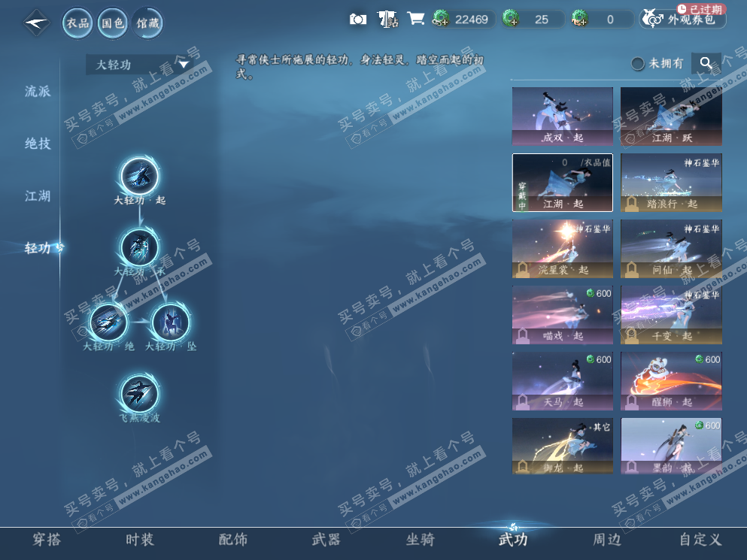
Task: Select the 大轻功·绝 skill node
Action: (x=108, y=322)
